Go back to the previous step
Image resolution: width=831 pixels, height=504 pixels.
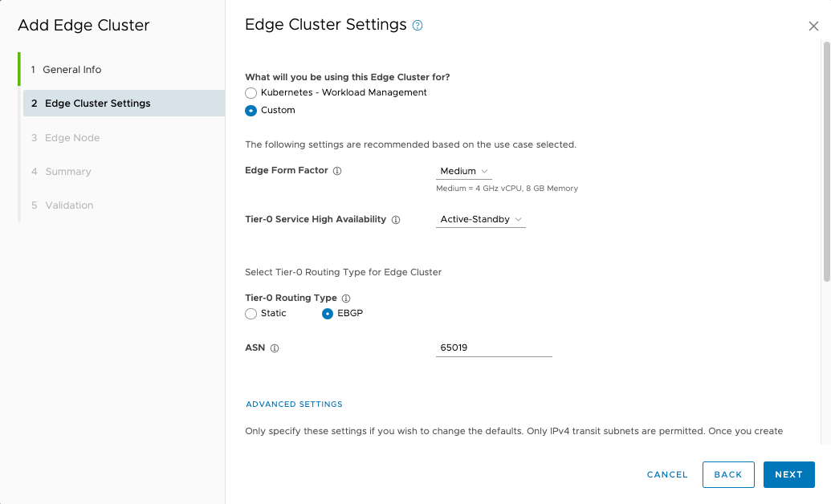pyautogui.click(x=728, y=474)
